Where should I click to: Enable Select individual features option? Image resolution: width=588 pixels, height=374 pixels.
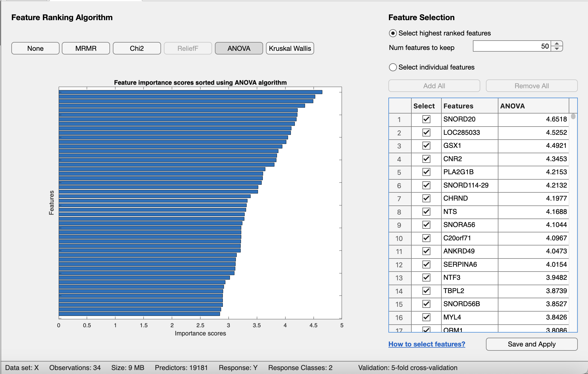tap(393, 67)
